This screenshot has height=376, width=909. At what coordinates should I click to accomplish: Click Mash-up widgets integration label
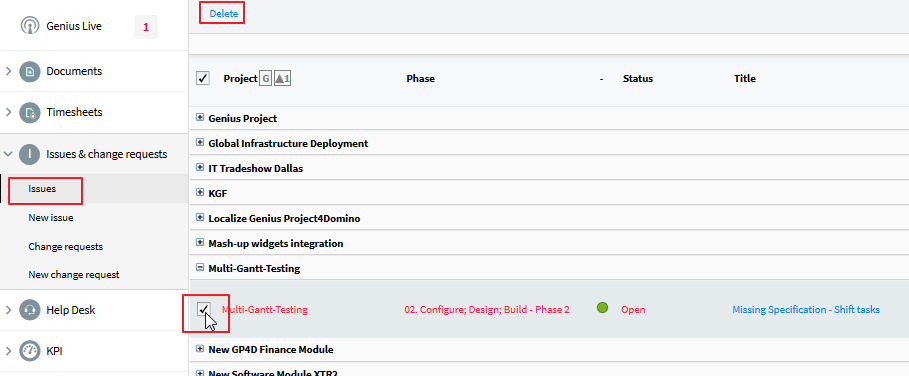click(x=275, y=243)
